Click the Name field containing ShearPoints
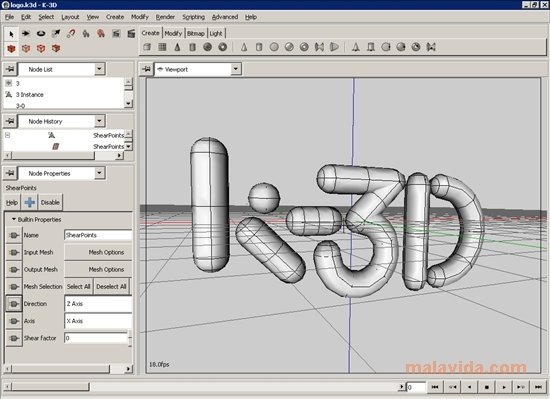Viewport: 550px width, 399px height. point(98,235)
